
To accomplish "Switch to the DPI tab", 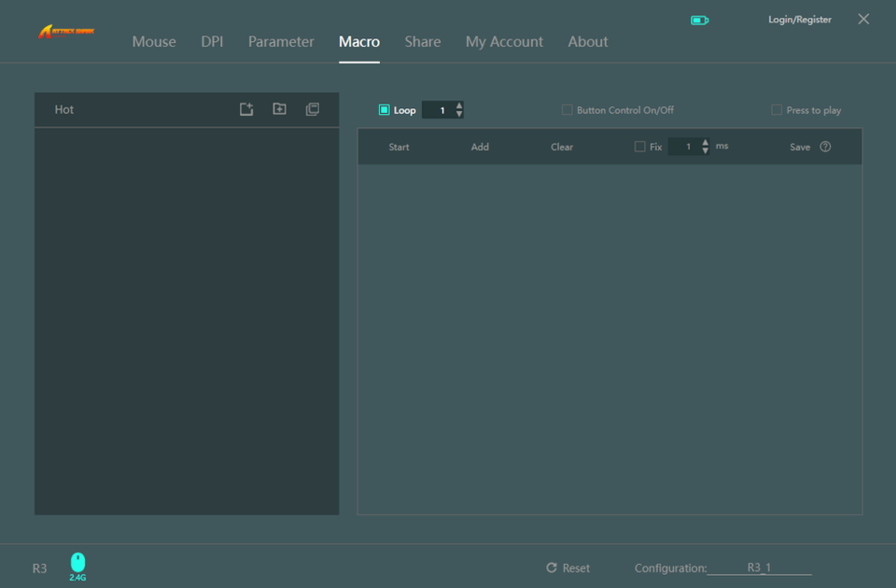I will point(212,41).
